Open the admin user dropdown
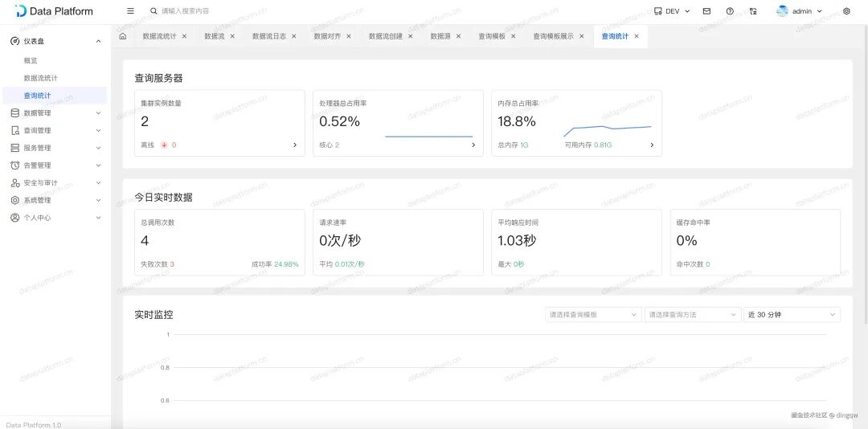 coord(800,11)
